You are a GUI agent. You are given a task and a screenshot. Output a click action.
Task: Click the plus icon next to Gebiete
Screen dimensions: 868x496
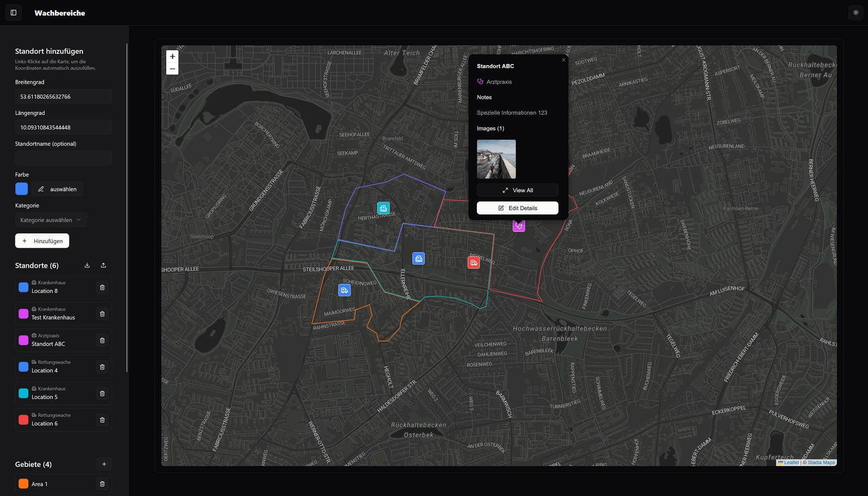[104, 464]
